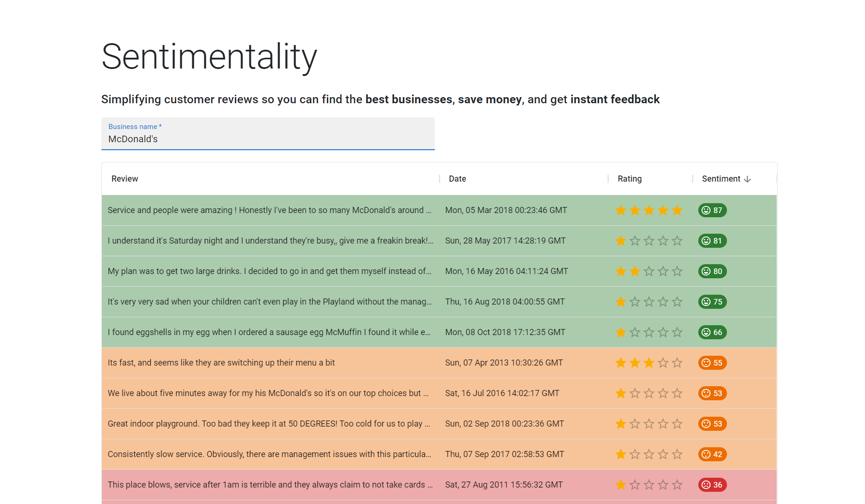The image size is (865, 504).
Task: Click the Business name input field
Action: point(268,139)
